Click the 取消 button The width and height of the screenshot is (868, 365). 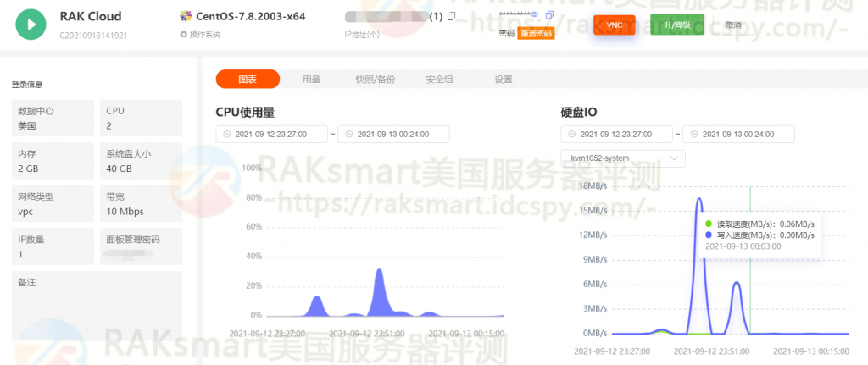733,25
